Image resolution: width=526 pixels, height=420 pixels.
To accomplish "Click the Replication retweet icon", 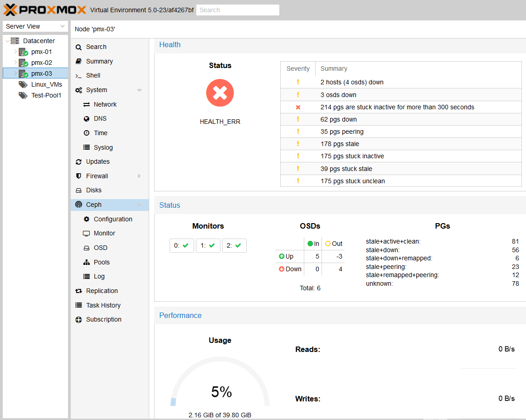I will click(x=78, y=291).
